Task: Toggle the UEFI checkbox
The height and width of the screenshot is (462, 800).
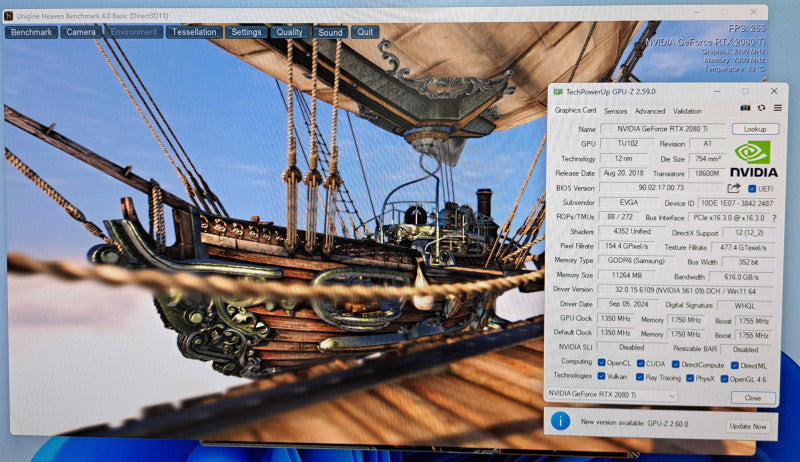Action: (752, 189)
